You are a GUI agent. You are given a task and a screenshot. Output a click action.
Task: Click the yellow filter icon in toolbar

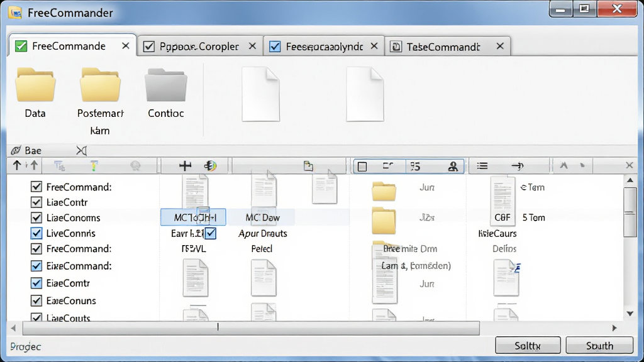click(x=94, y=166)
